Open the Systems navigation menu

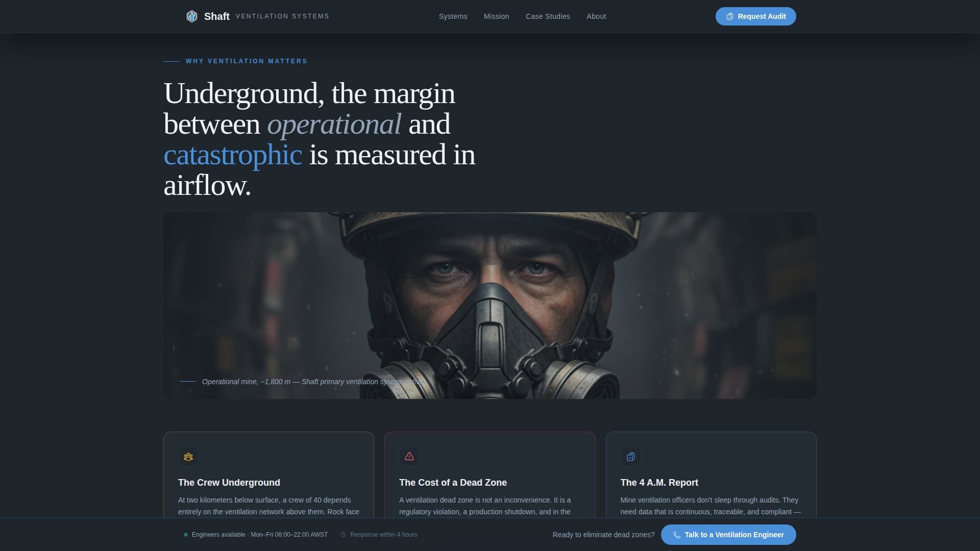(x=453, y=16)
